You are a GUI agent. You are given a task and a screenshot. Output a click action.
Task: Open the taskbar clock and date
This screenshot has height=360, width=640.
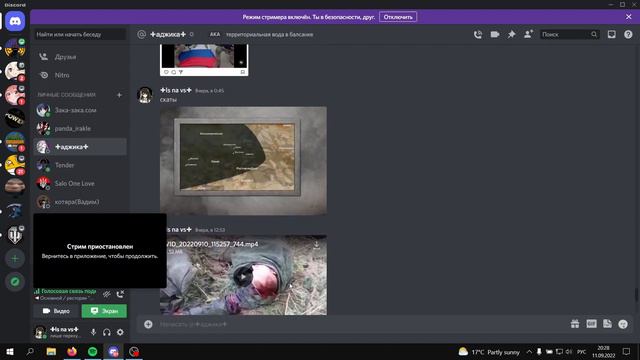click(603, 351)
